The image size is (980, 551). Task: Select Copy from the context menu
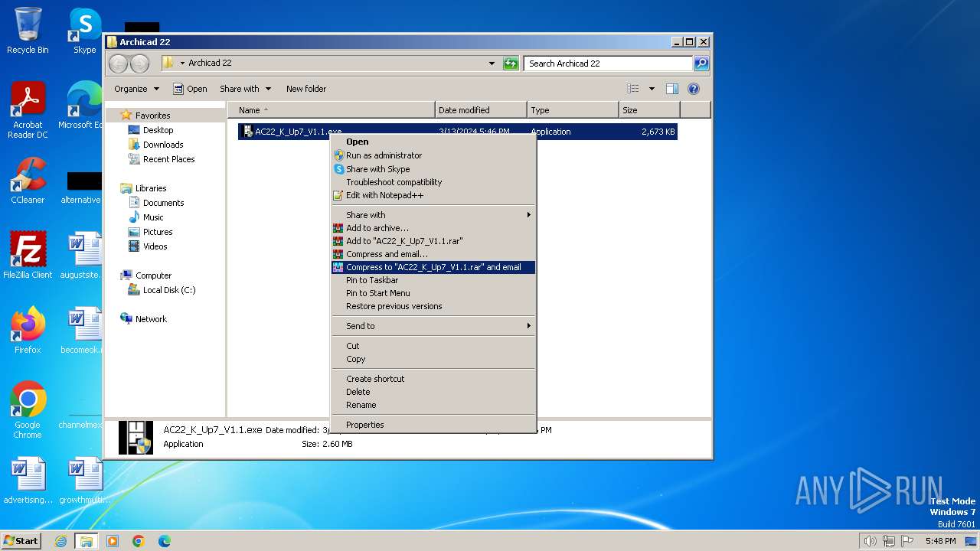pos(433,359)
